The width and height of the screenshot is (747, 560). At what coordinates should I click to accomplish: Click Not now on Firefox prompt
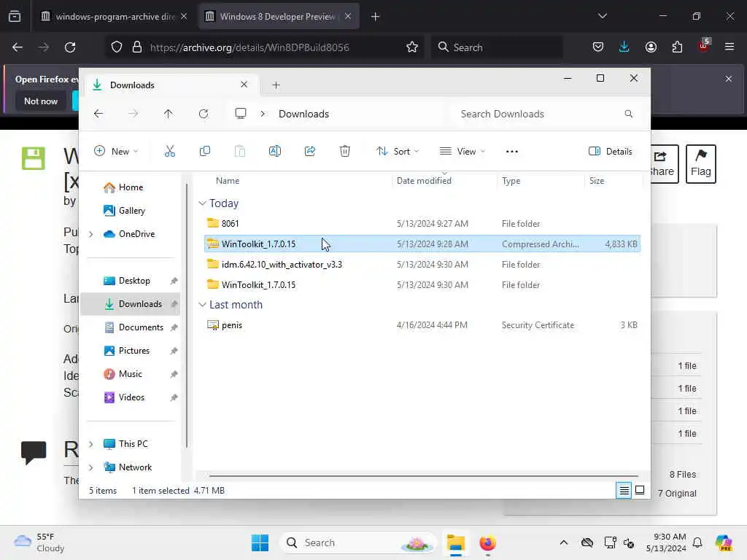(41, 101)
